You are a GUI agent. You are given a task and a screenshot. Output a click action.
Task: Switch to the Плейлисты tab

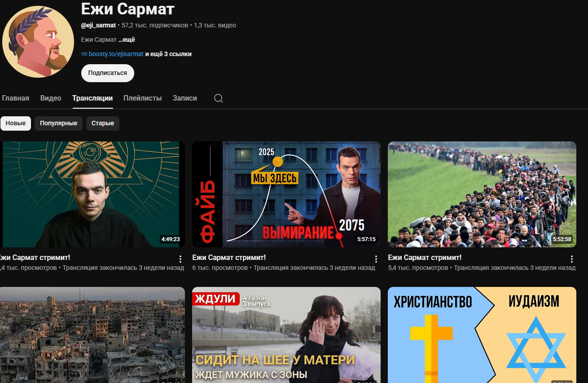[143, 98]
